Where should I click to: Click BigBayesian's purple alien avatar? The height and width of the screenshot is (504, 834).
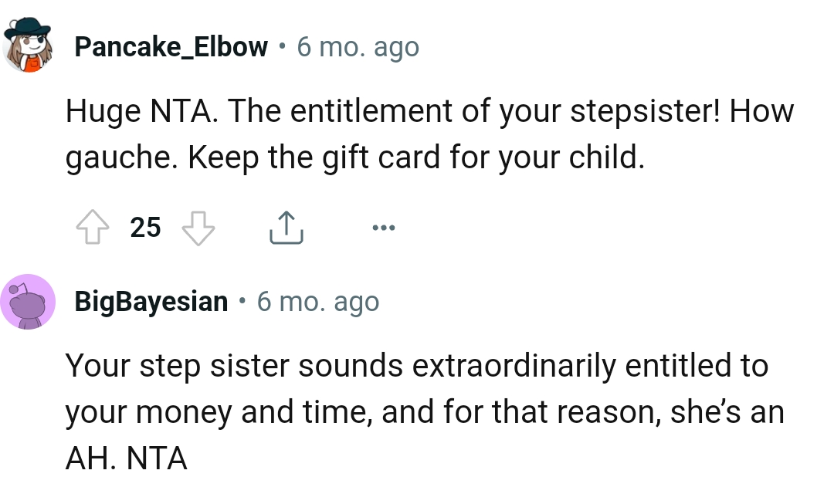click(x=28, y=301)
